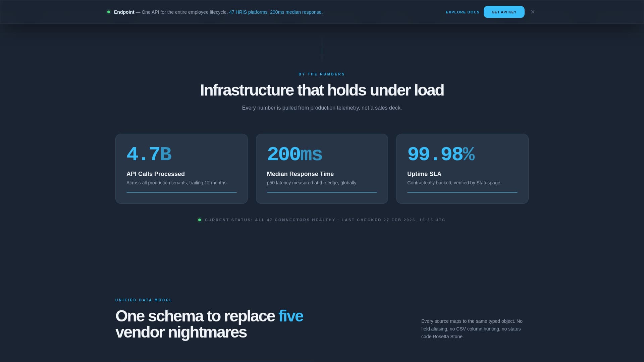Image resolution: width=644 pixels, height=362 pixels.
Task: Dismiss the announcement banner with the X
Action: [532, 12]
